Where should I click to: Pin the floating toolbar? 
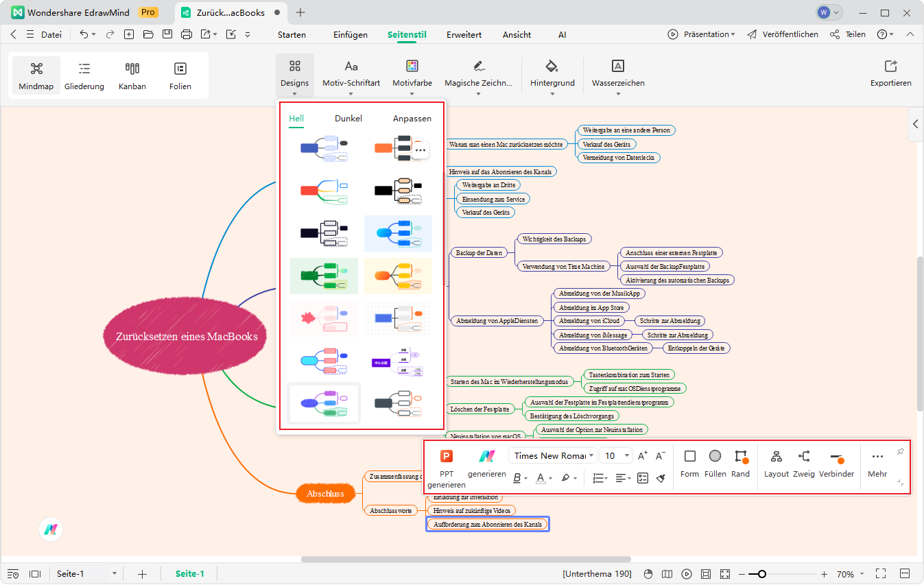(x=900, y=451)
